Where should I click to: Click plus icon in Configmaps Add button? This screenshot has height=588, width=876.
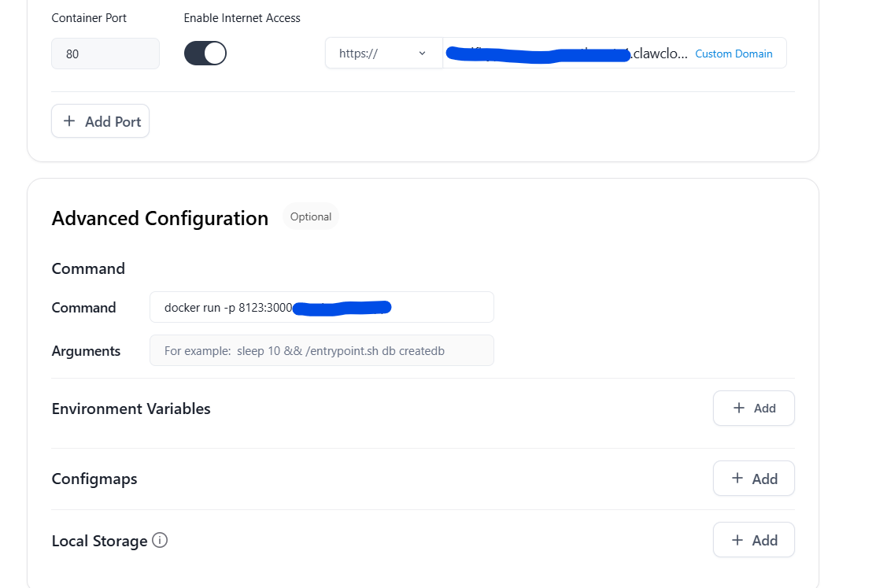pos(737,479)
